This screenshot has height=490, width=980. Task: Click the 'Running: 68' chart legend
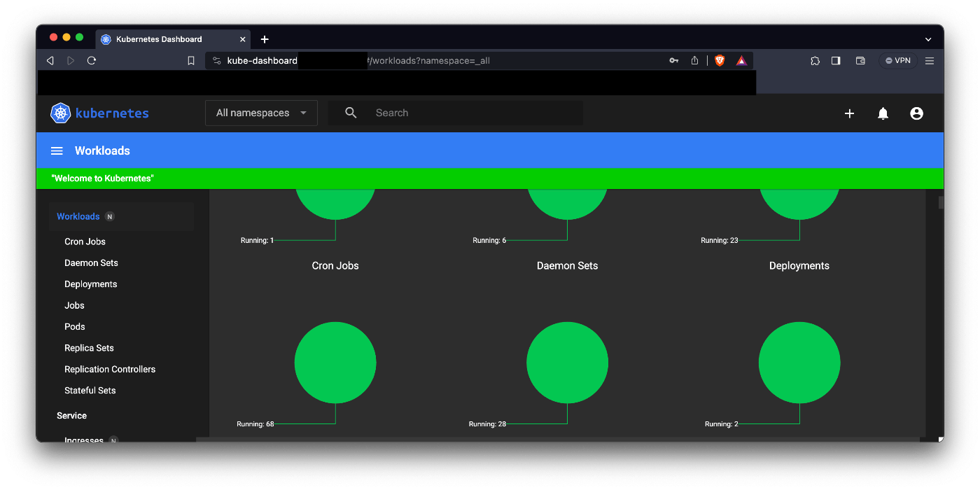click(x=255, y=424)
